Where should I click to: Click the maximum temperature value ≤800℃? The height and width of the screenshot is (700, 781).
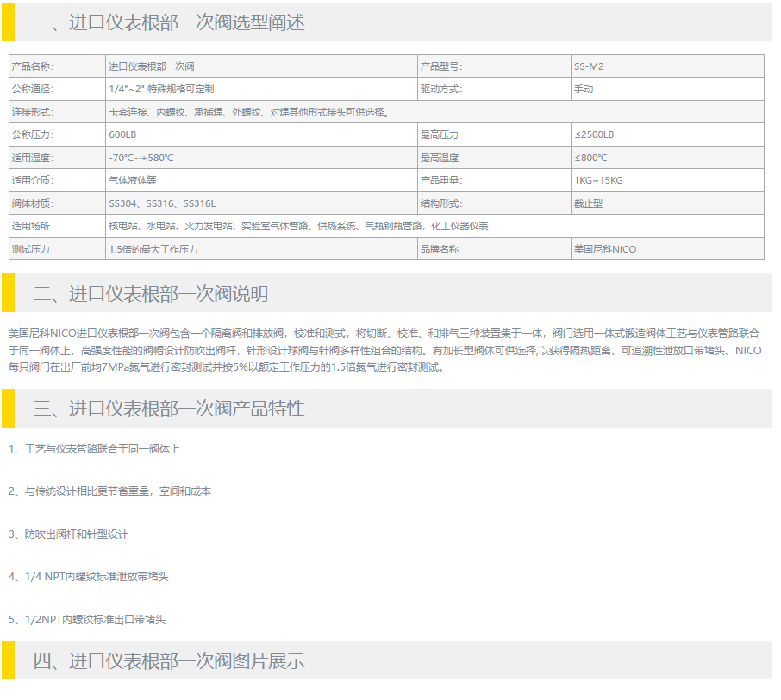click(x=590, y=158)
